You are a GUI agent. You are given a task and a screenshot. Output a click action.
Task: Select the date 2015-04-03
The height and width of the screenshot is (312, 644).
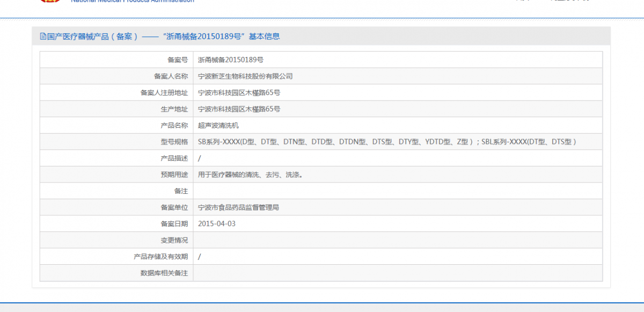pyautogui.click(x=217, y=224)
